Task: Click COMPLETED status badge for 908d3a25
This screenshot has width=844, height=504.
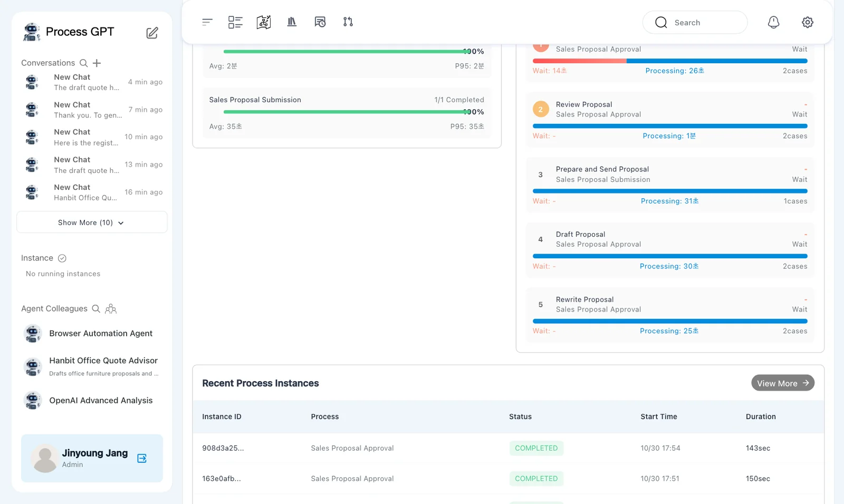Action: (536, 448)
